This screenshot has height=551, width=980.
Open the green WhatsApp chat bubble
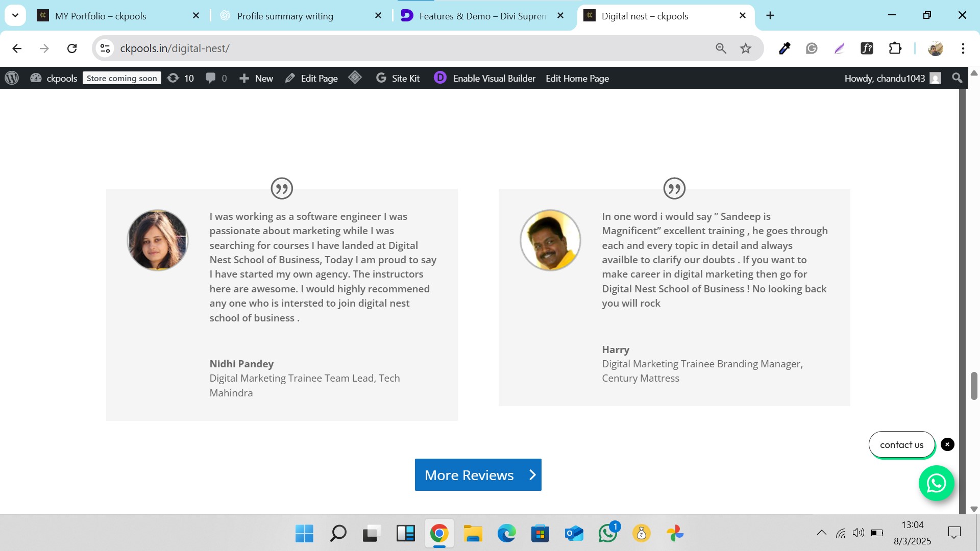click(936, 483)
